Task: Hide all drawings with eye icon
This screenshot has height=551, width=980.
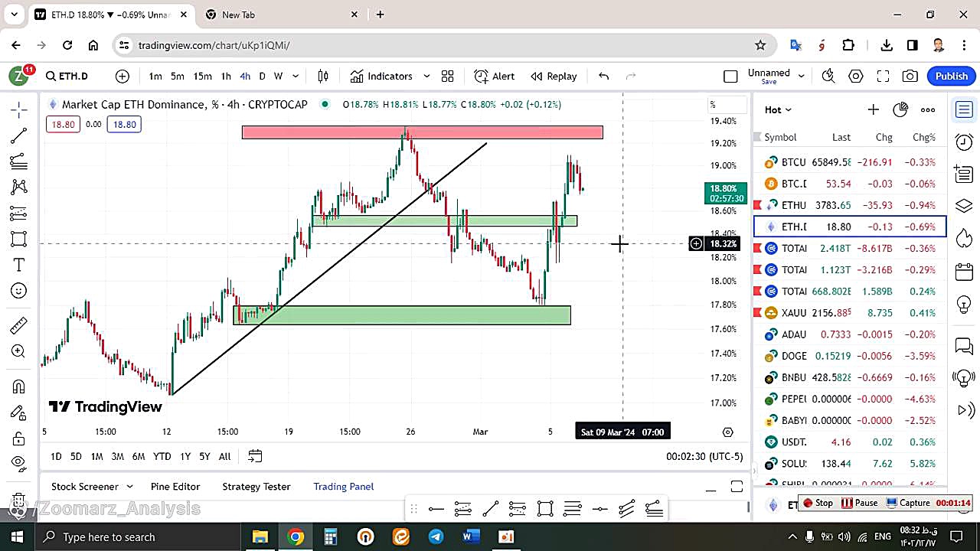Action: [x=19, y=464]
